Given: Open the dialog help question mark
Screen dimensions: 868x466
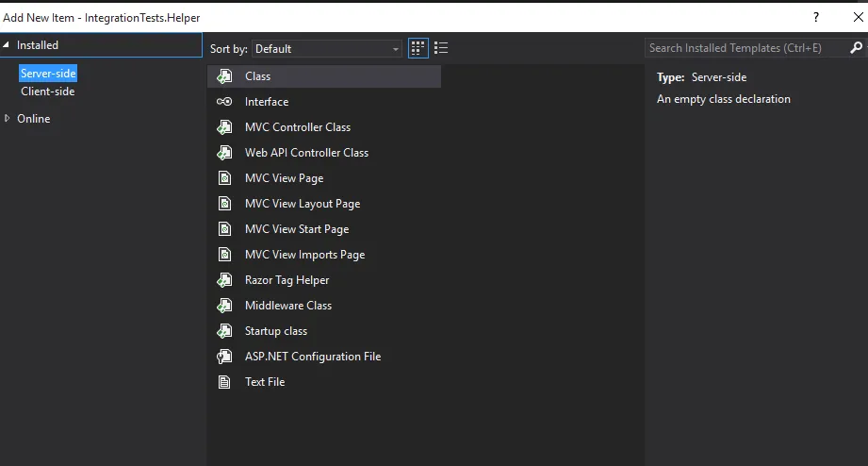Looking at the screenshot, I should click(816, 17).
